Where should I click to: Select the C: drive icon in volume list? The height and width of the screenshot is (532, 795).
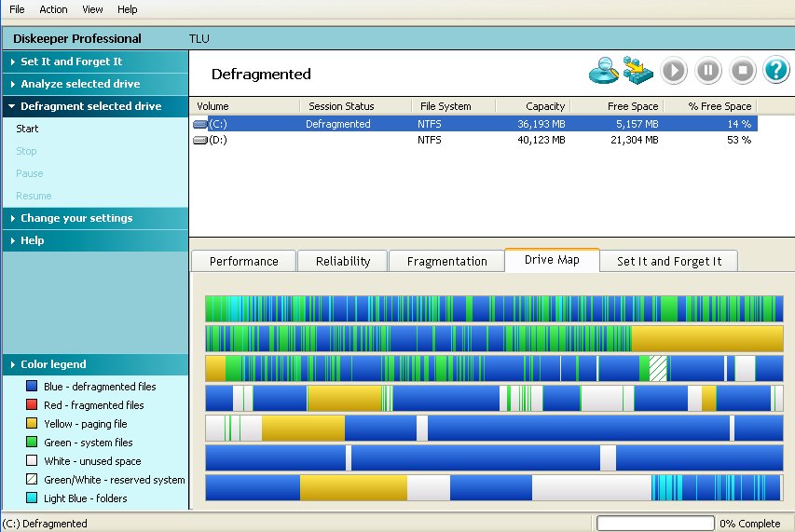200,124
